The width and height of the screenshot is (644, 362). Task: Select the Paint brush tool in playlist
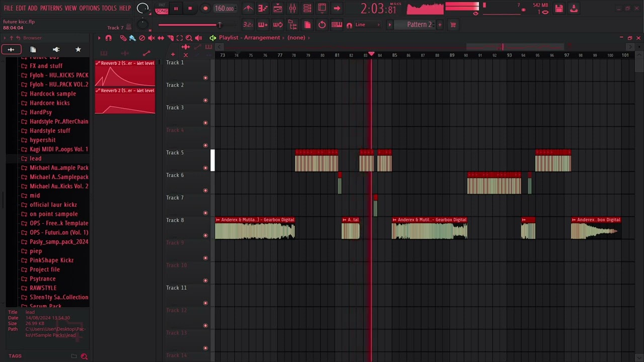click(x=132, y=38)
